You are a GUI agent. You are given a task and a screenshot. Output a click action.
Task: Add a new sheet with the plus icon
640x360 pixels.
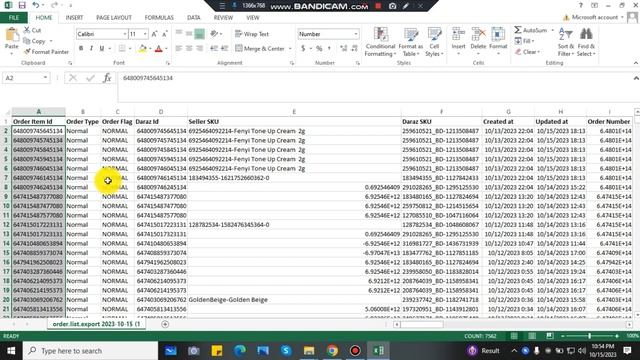[165, 324]
